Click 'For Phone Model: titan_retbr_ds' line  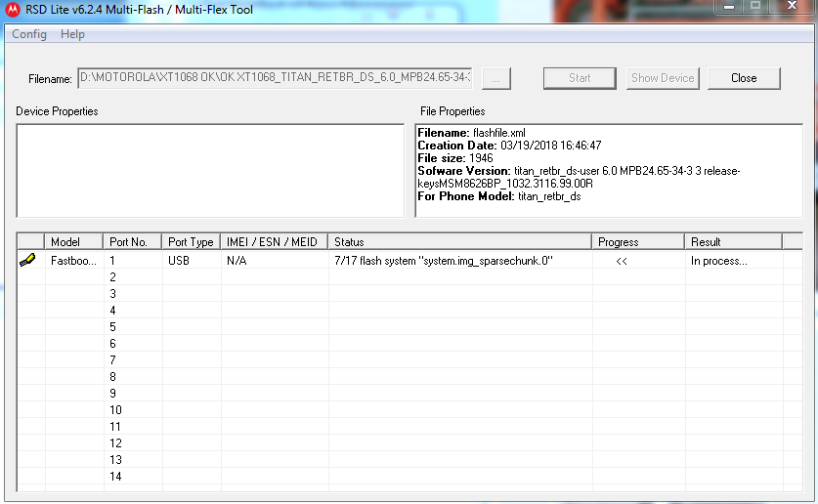(x=498, y=196)
